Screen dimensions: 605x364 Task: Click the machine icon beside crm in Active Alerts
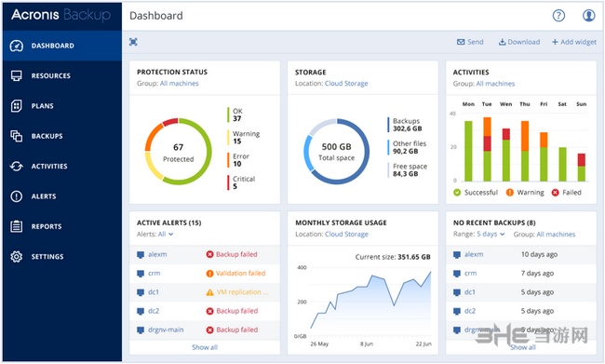pos(141,274)
